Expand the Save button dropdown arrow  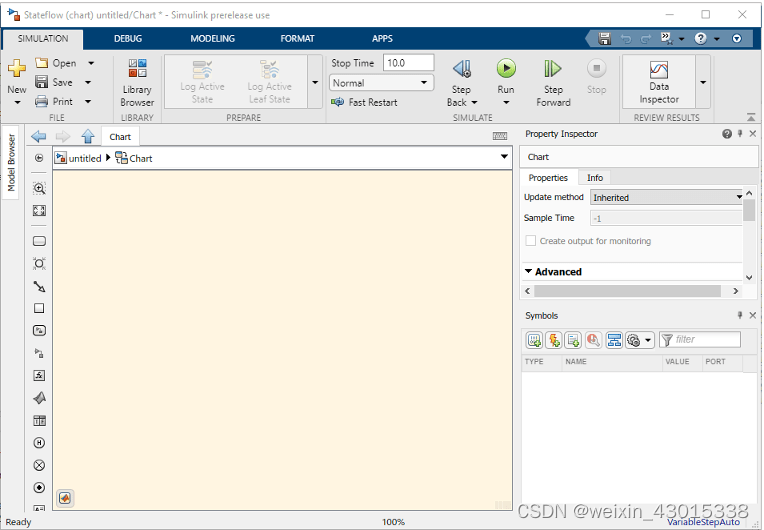[88, 82]
